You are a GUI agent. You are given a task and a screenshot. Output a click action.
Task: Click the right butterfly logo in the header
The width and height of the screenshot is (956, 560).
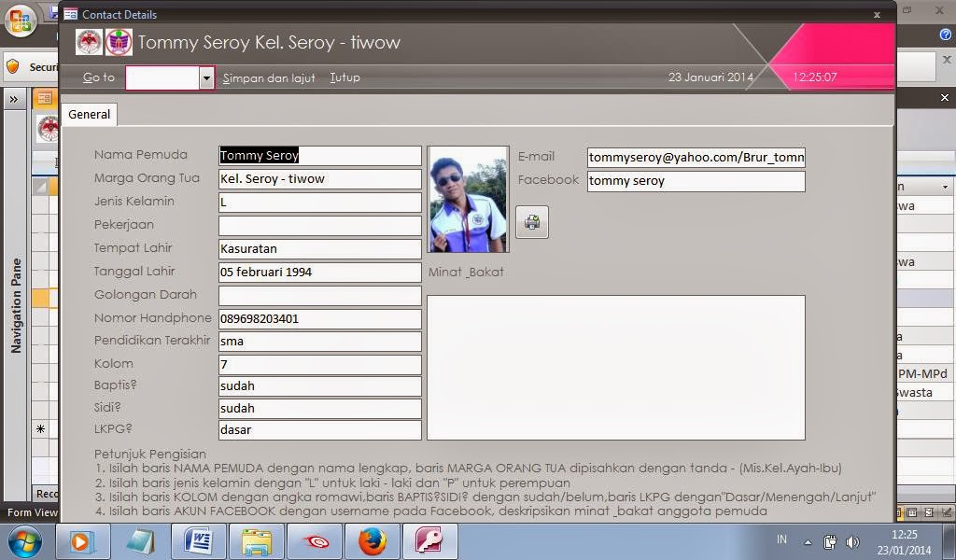(x=119, y=42)
